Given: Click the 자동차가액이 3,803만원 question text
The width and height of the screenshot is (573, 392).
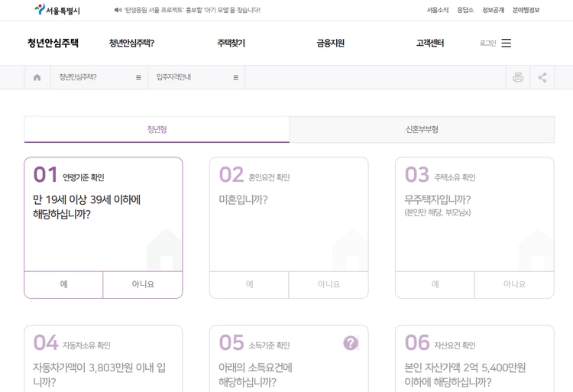Looking at the screenshot, I should [99, 374].
